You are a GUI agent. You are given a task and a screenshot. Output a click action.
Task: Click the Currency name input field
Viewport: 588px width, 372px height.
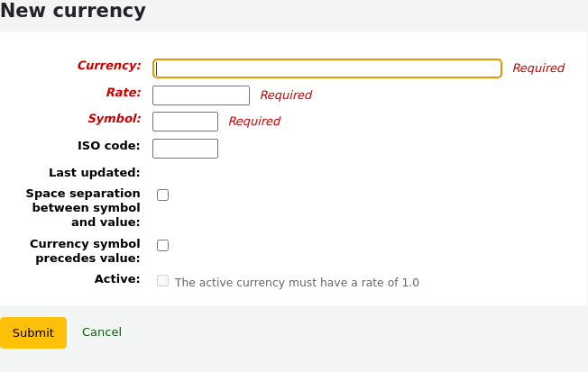[326, 68]
